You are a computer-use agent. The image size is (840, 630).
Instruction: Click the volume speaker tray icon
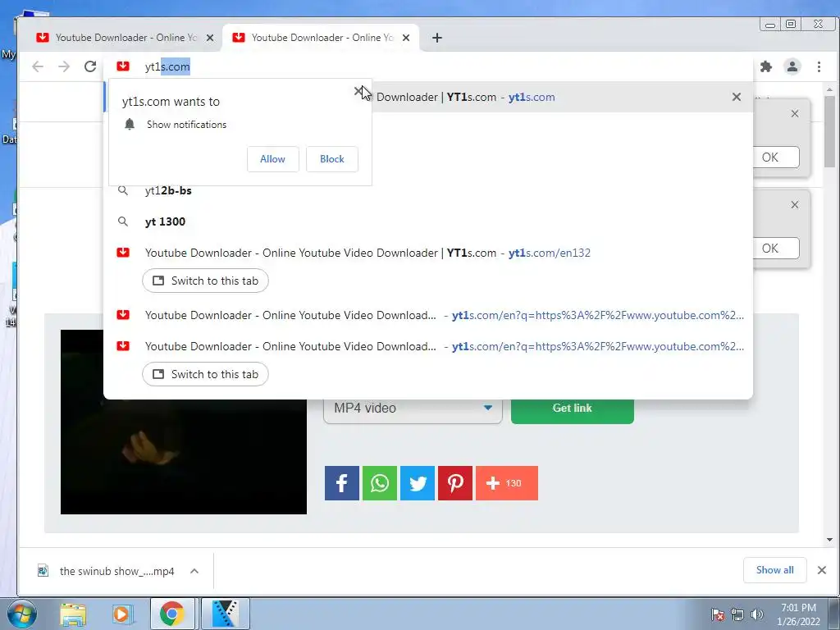pyautogui.click(x=757, y=614)
